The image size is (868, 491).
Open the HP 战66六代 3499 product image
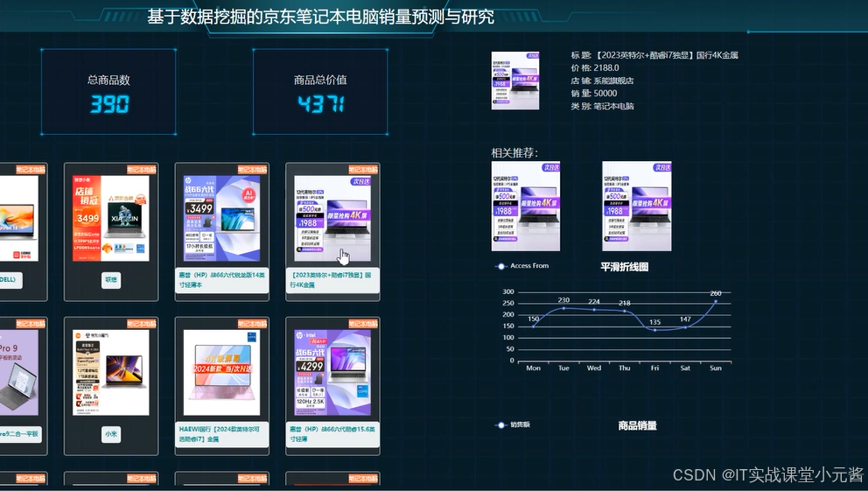(221, 218)
